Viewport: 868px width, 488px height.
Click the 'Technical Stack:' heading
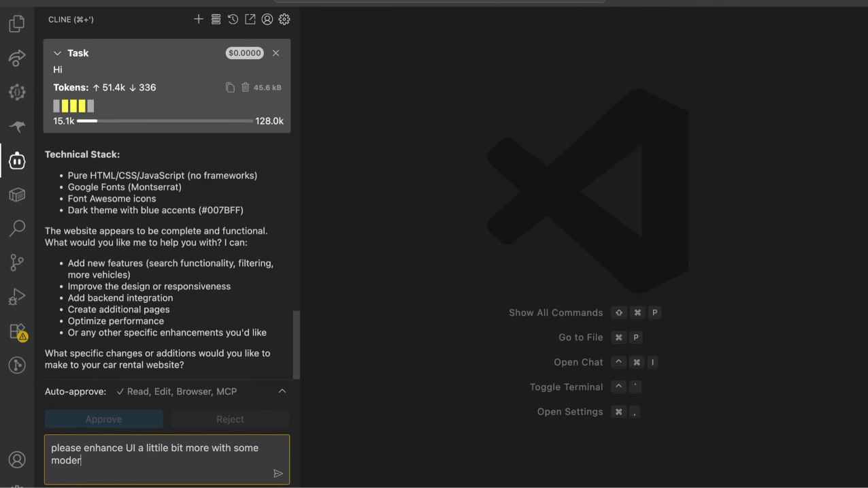82,154
